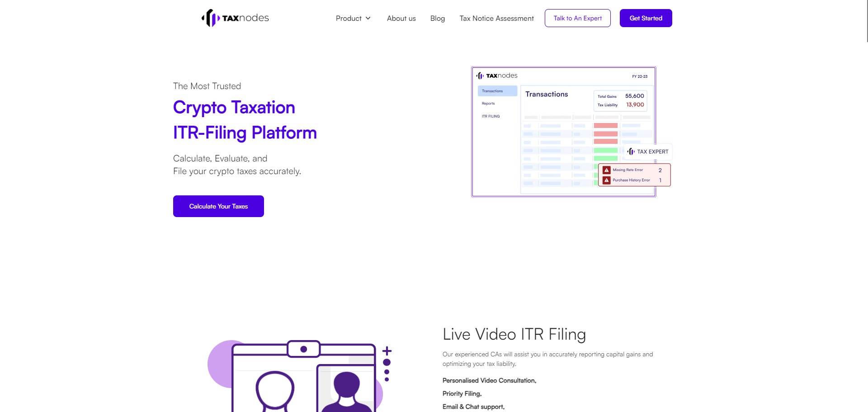
Task: Select ITR FILING in the dashboard sidebar
Action: 490,116
